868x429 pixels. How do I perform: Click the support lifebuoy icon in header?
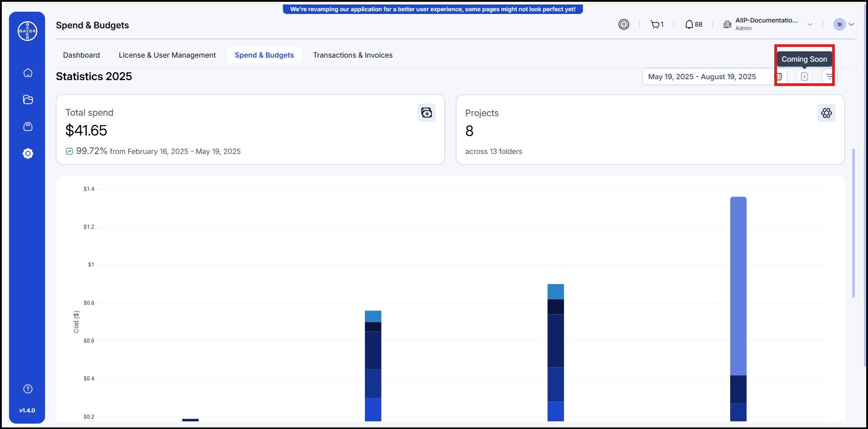pos(624,24)
